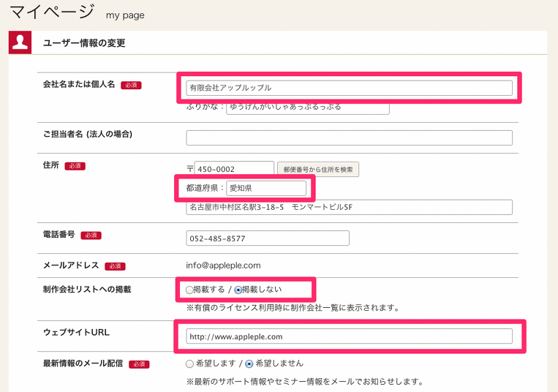Choose 希望しません for mail delivery
The width and height of the screenshot is (558, 392).
tap(249, 363)
